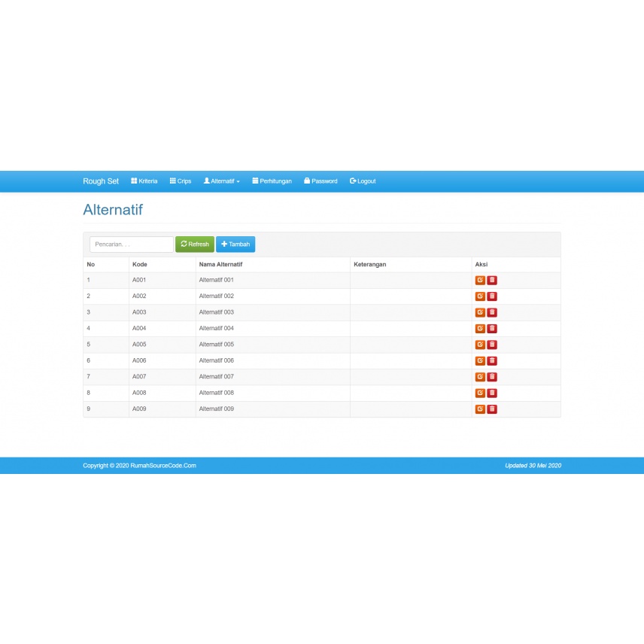The width and height of the screenshot is (644, 644).
Task: Click trash icon in row A004
Action: point(492,329)
